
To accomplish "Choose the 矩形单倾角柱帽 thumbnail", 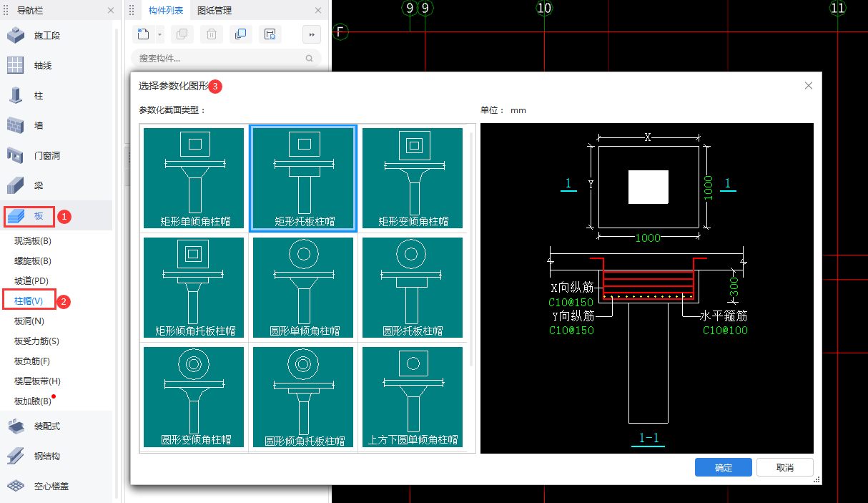I will [x=194, y=178].
